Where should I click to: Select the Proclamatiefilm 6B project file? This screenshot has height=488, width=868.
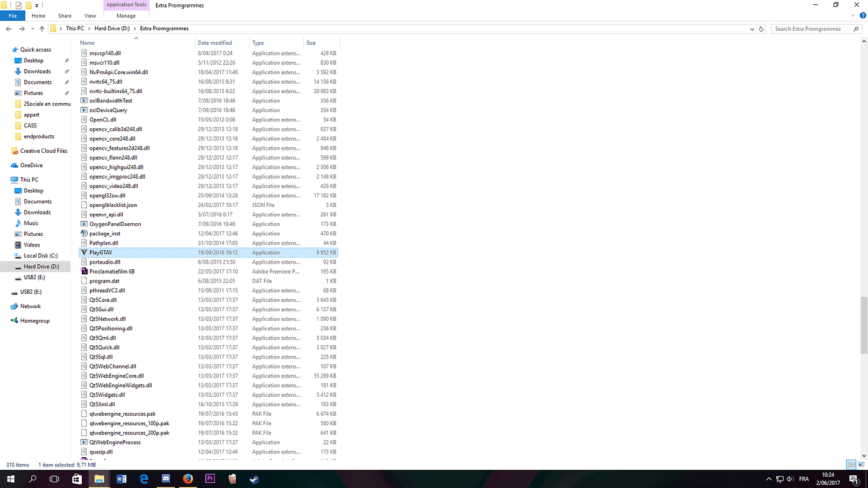pyautogui.click(x=112, y=272)
